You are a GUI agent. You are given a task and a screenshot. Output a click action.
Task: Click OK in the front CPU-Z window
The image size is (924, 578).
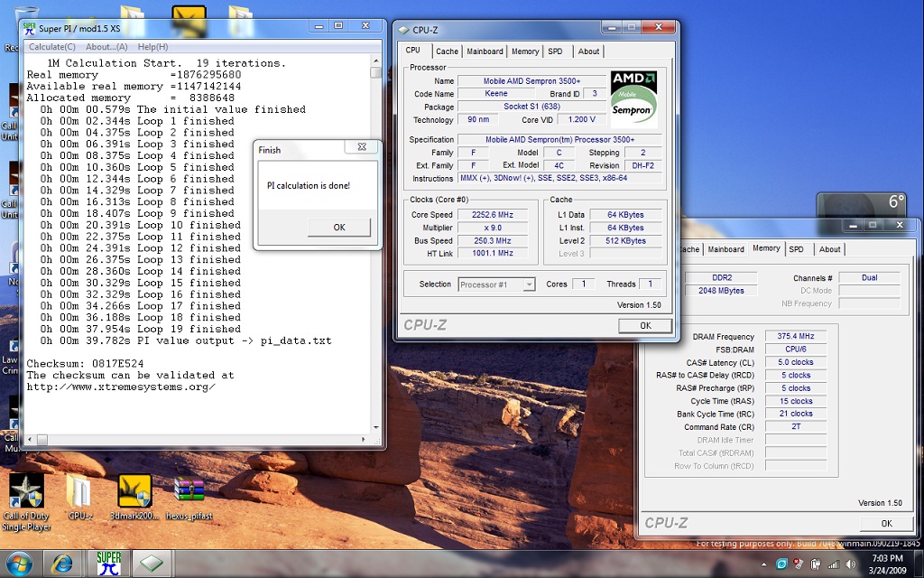point(645,325)
